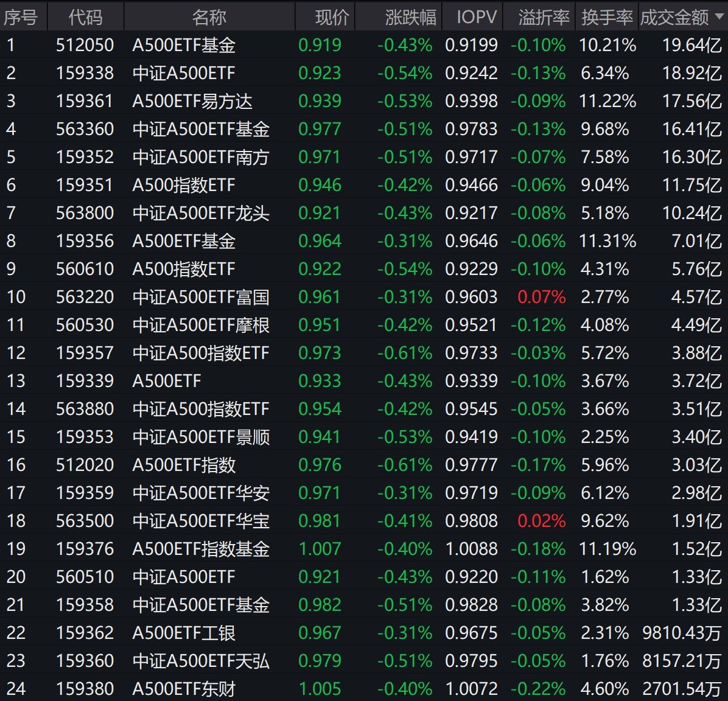728x701 pixels.
Task: Open 中证A500ETF天弘 row
Action: pyautogui.click(x=364, y=661)
